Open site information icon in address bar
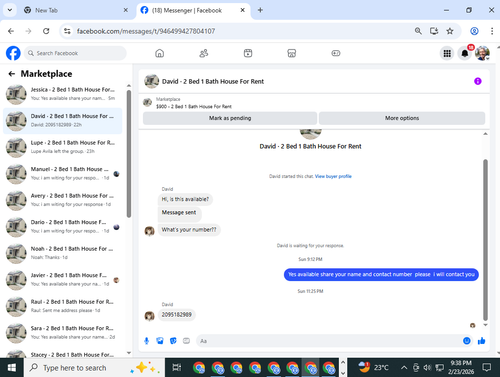This screenshot has width=500, height=377. 67,31
